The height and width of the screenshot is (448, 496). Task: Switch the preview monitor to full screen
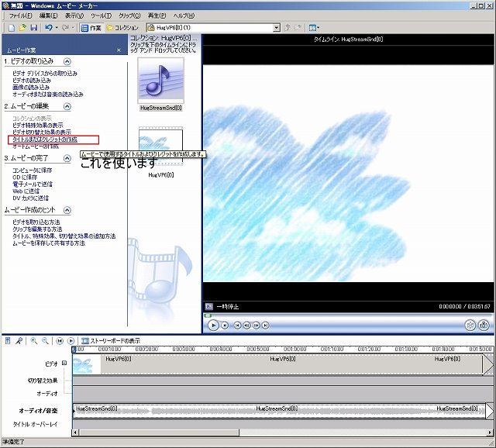click(208, 306)
